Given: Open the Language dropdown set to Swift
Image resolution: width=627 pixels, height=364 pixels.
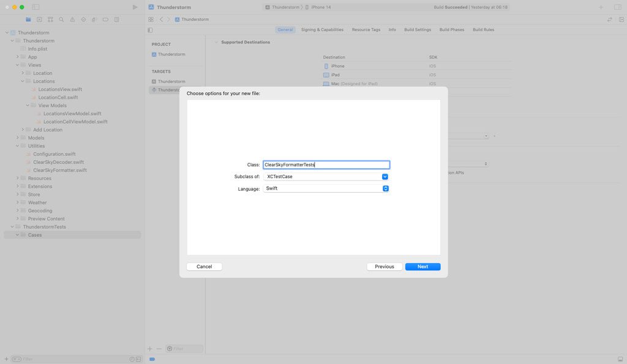Looking at the screenshot, I should (385, 188).
